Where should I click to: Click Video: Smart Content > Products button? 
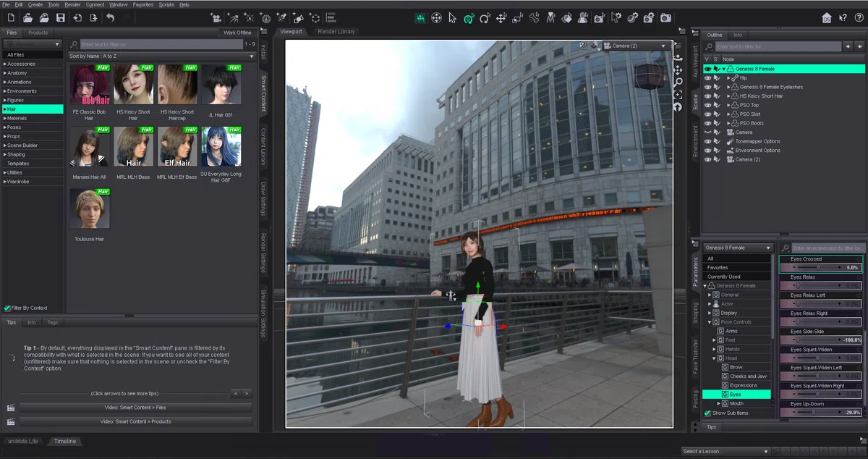point(135,421)
